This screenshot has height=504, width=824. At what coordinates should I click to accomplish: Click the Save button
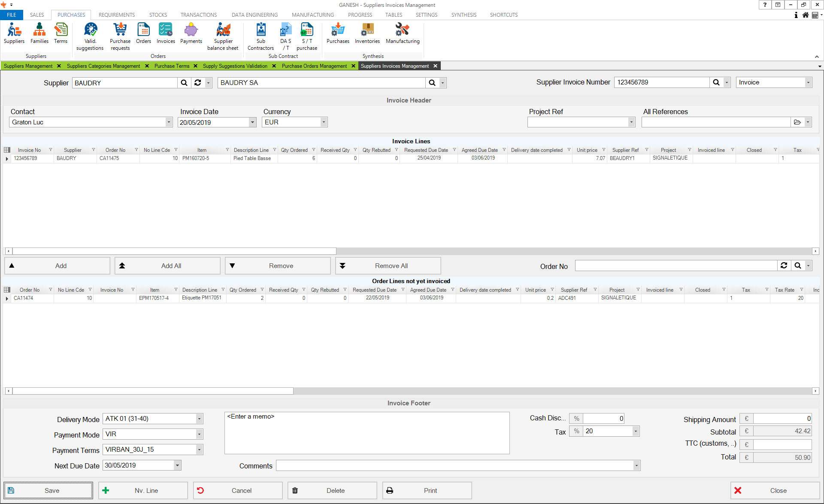(x=48, y=490)
